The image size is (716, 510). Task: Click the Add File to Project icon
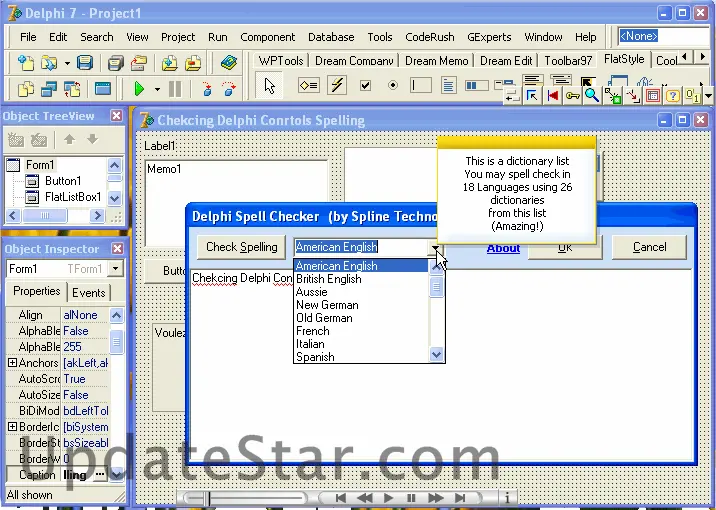169,62
